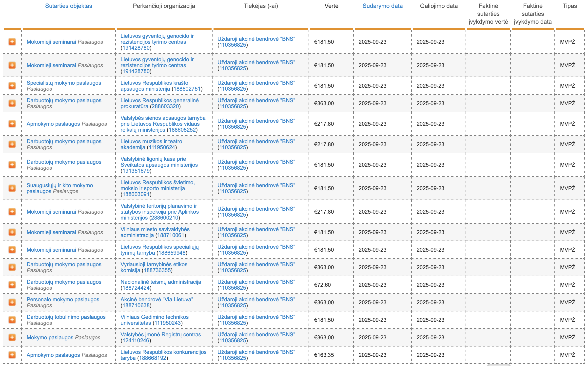Click the Vertė column header

click(x=331, y=6)
